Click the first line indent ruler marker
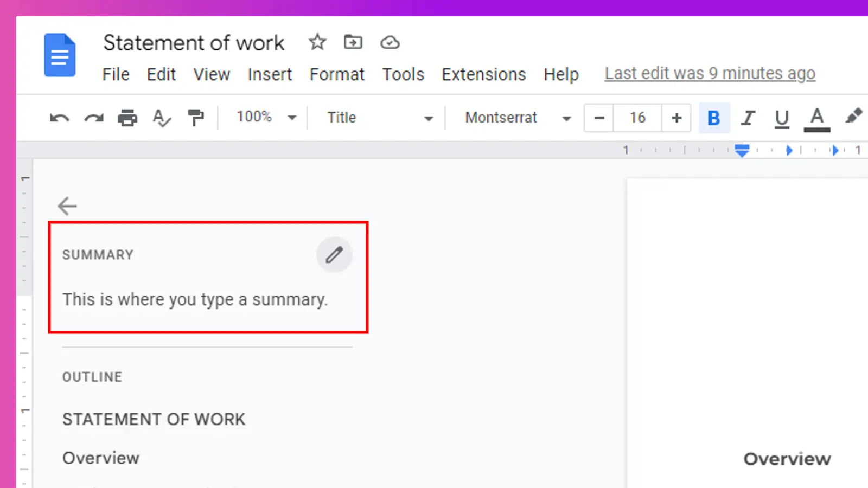Screen dimensions: 868x488 coord(742,147)
